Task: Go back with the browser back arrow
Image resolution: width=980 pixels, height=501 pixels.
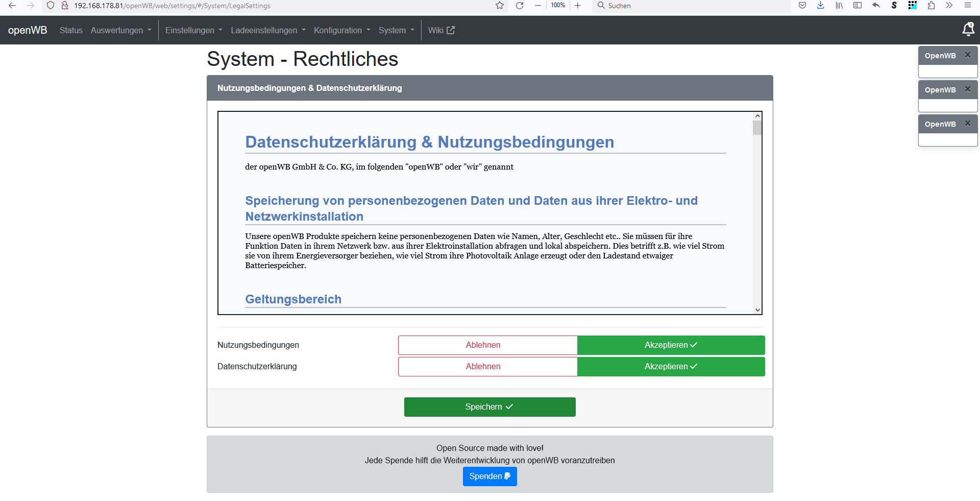Action: [x=12, y=6]
